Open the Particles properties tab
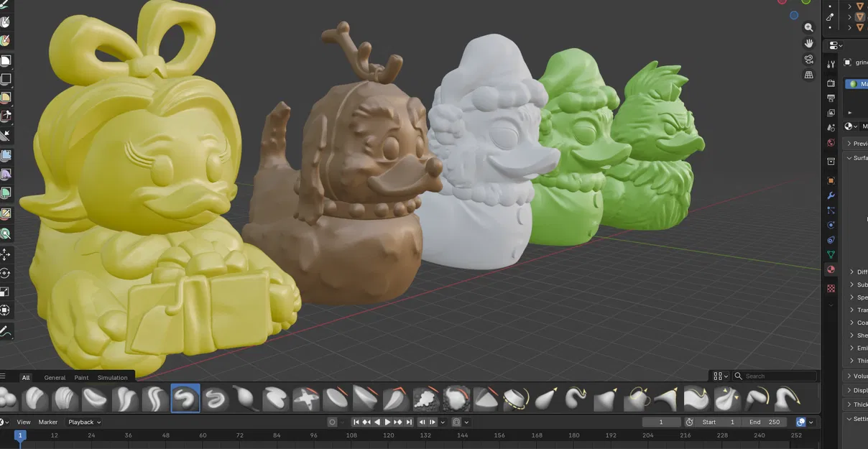Screen dimensions: 868x449 coord(831,210)
